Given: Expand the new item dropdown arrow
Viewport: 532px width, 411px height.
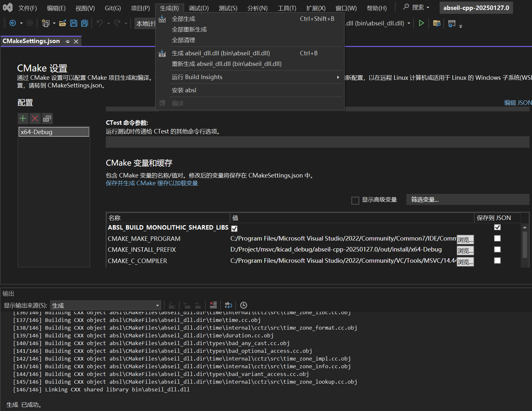Looking at the screenshot, I should tap(54, 23).
